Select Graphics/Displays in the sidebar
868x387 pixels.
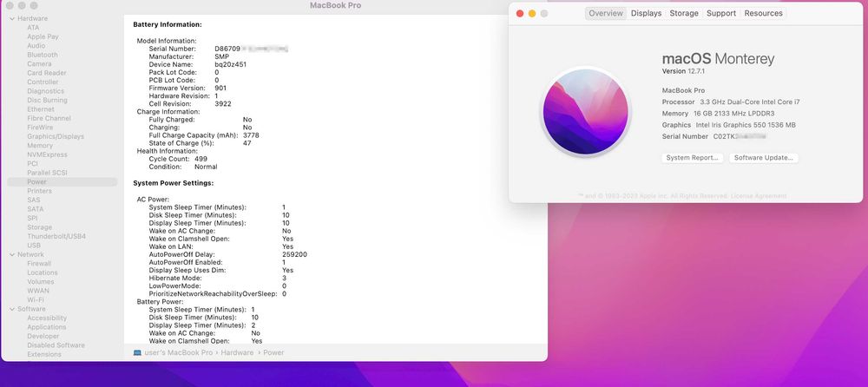56,136
